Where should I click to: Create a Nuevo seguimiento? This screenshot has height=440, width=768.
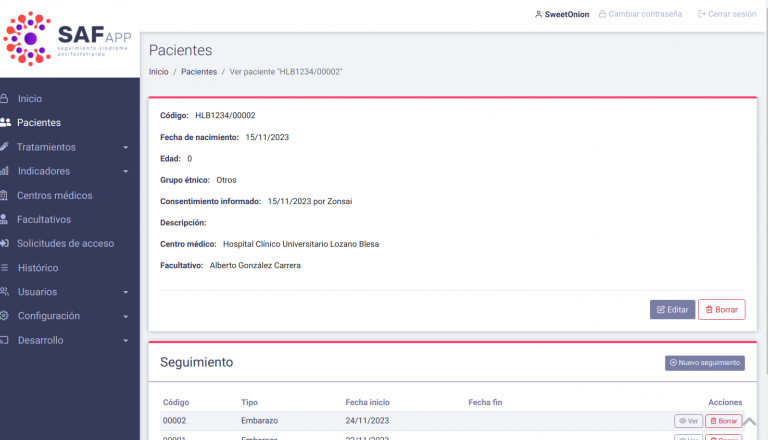click(704, 363)
